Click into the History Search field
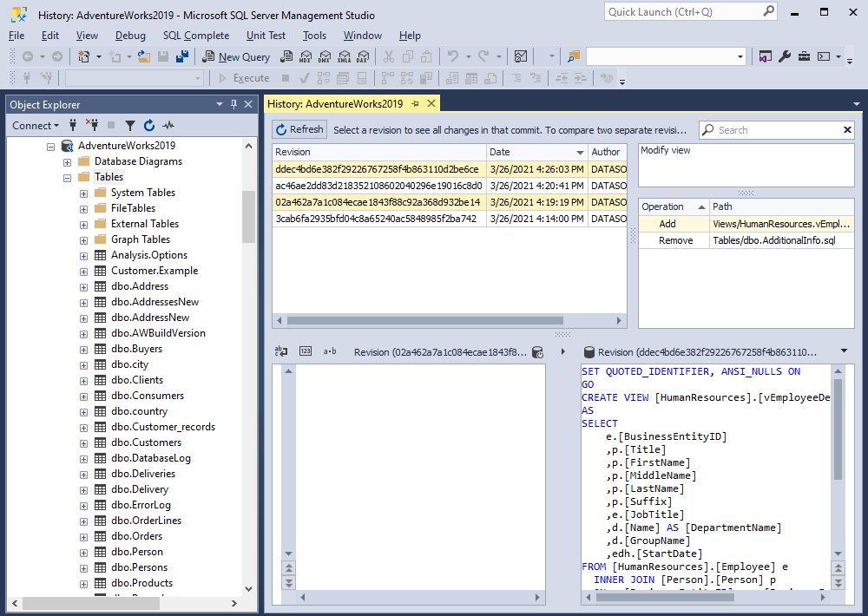The height and width of the screenshot is (616, 868). click(x=779, y=130)
